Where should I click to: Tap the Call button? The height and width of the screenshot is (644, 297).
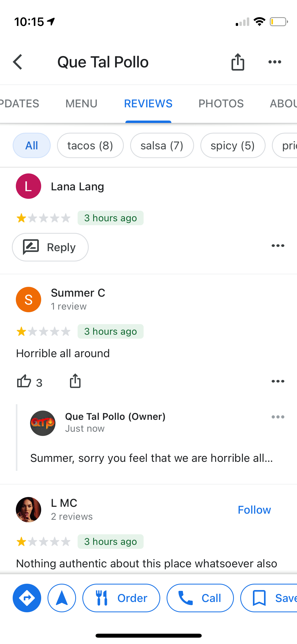click(200, 598)
